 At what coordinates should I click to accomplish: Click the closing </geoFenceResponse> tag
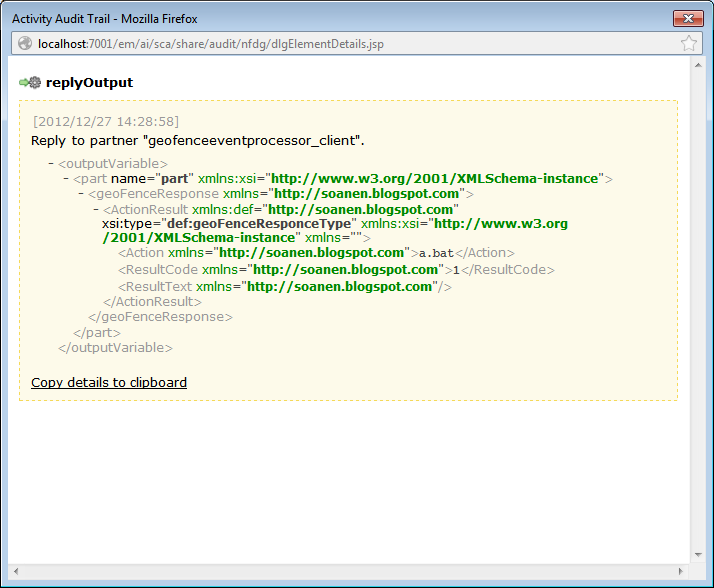[x=160, y=317]
